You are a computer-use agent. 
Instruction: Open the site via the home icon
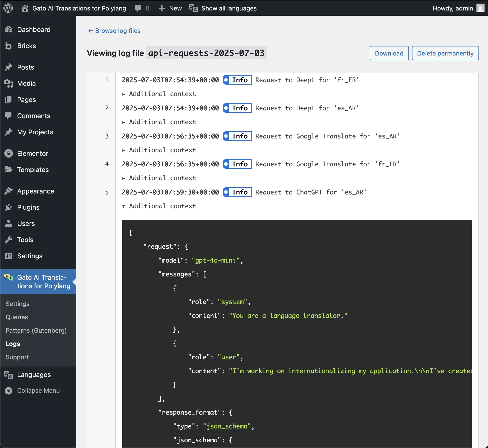[25, 8]
